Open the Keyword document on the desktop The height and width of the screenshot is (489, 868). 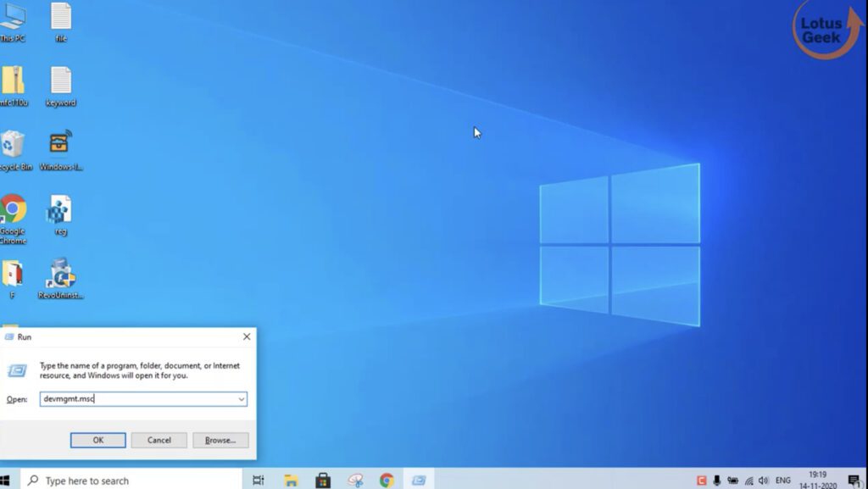pos(59,85)
